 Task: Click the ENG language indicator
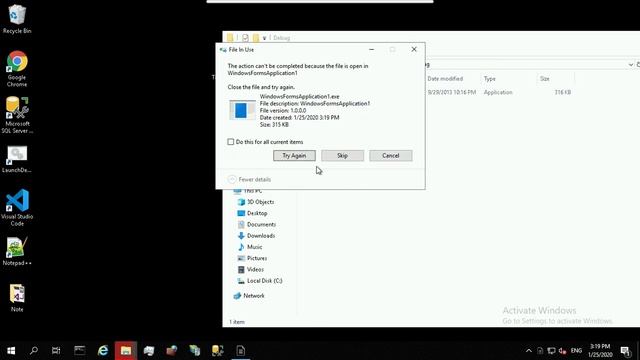(x=576, y=351)
